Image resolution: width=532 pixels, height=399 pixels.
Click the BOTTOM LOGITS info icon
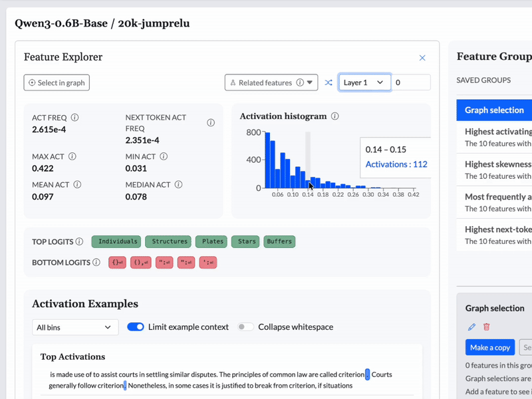(x=96, y=262)
